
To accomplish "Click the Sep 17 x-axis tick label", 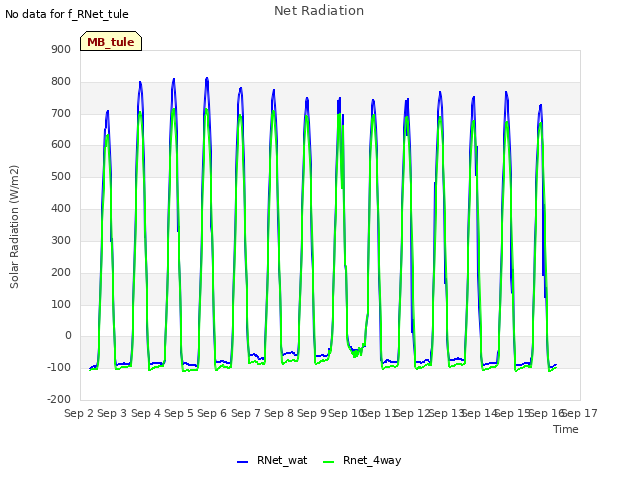I will coord(580,413).
